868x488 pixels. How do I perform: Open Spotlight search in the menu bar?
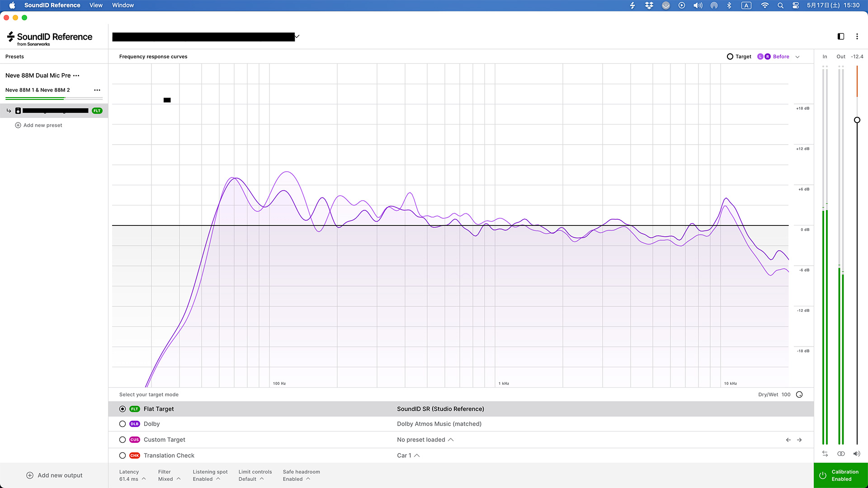tap(780, 5)
